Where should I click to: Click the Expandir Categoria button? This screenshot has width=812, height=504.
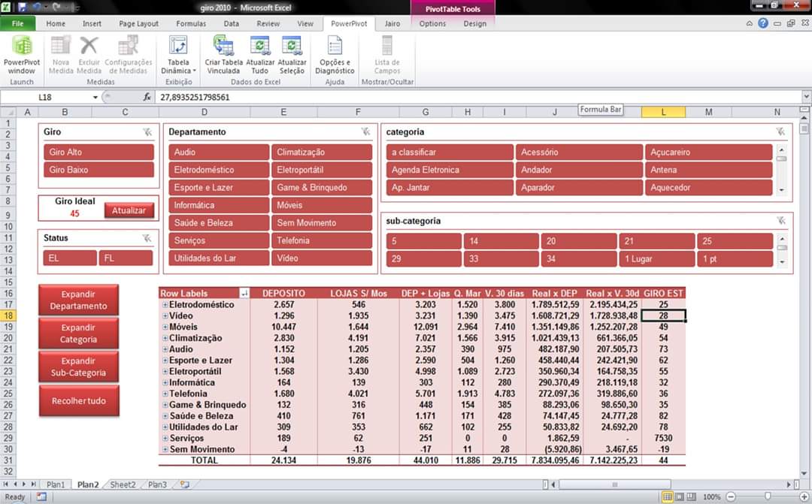point(78,333)
